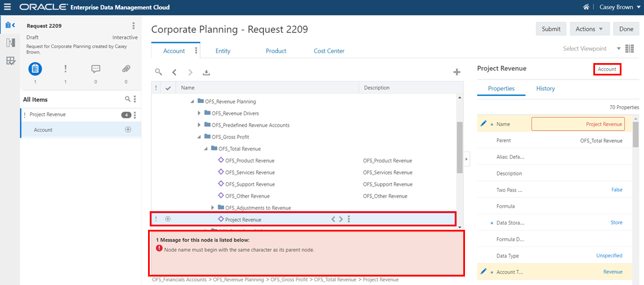Open the Select Viewpoint dropdown
The image size is (644, 285).
(x=592, y=48)
